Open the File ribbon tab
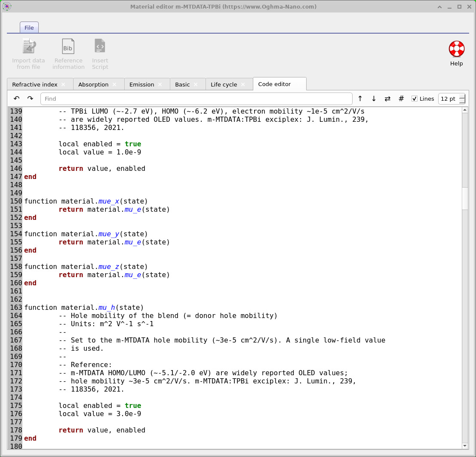The width and height of the screenshot is (476, 457). click(29, 28)
